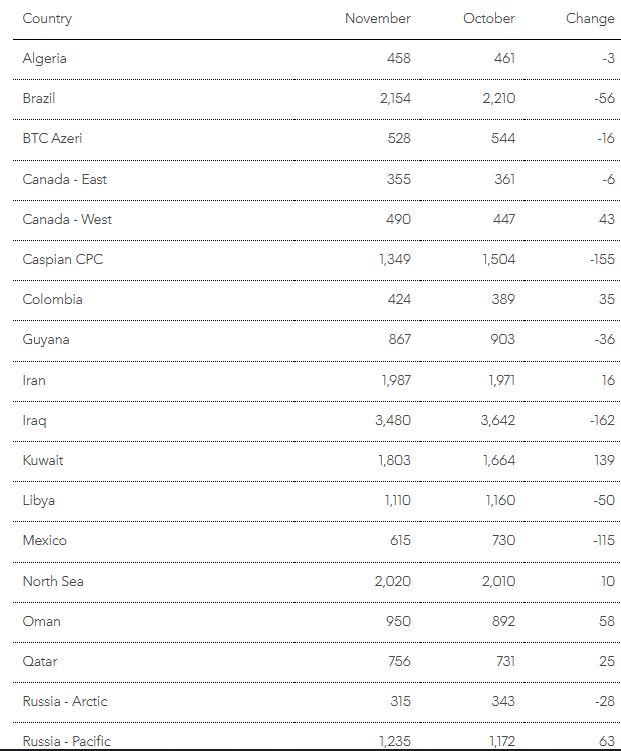This screenshot has width=621, height=751.
Task: Click the Country column header
Action: [x=47, y=19]
